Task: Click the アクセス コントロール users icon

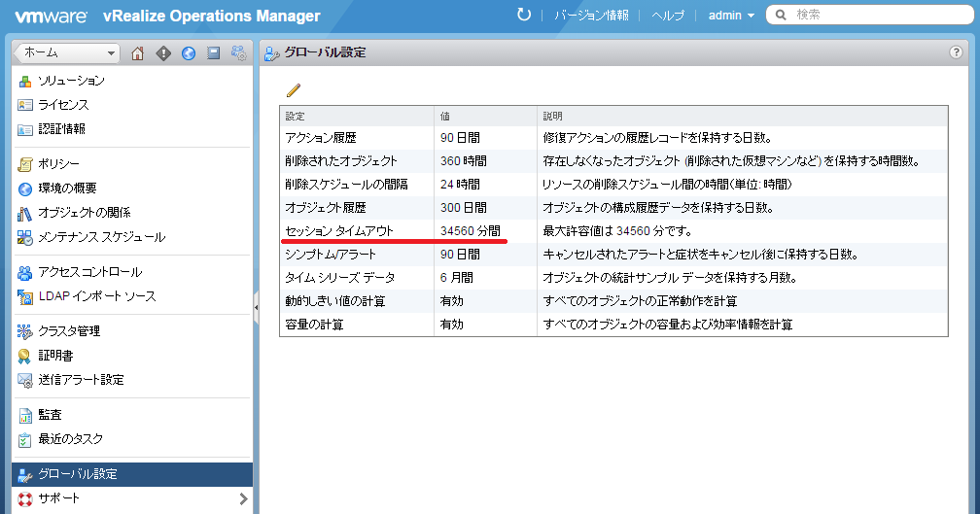Action: (x=25, y=272)
